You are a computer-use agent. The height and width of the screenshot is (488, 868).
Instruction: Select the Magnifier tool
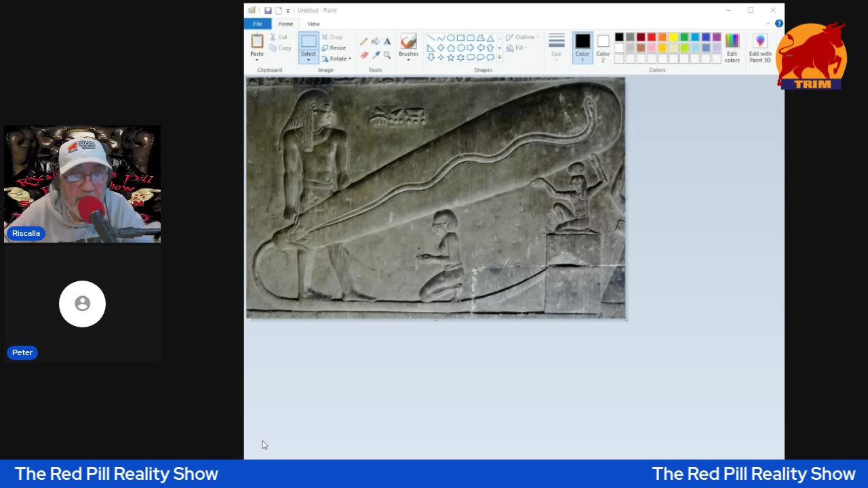pyautogui.click(x=387, y=55)
